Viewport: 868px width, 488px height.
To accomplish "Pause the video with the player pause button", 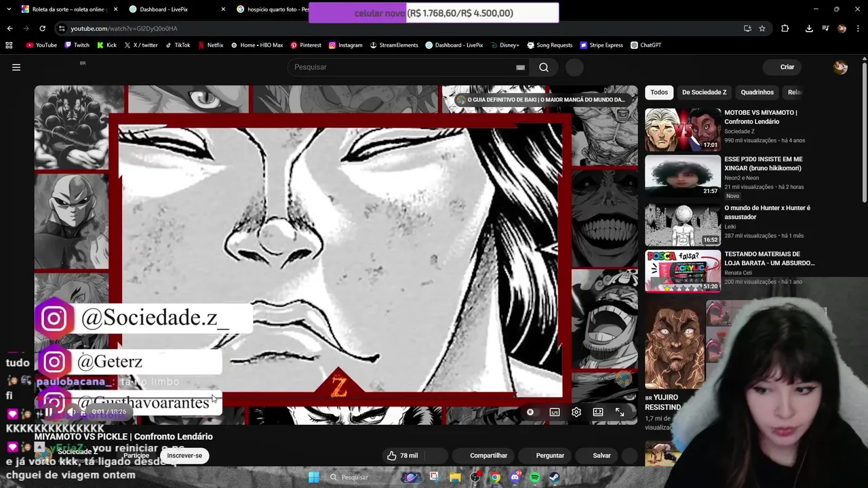I will 49,412.
